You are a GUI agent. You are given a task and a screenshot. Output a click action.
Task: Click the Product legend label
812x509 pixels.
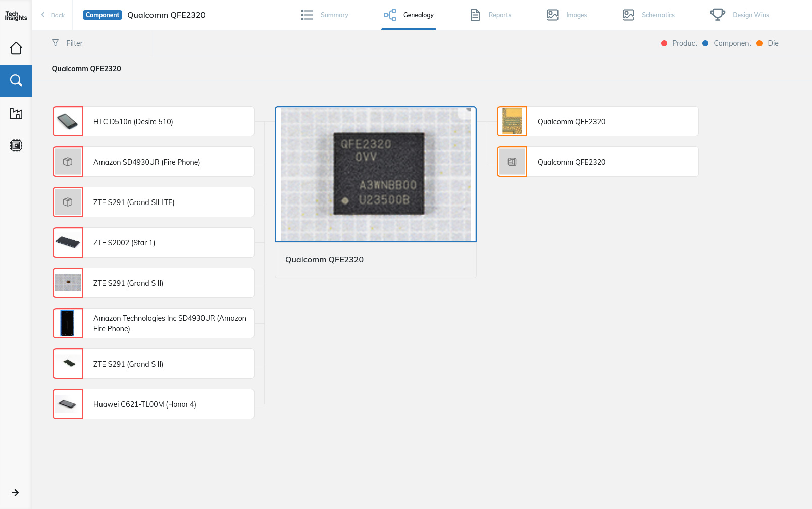[685, 43]
